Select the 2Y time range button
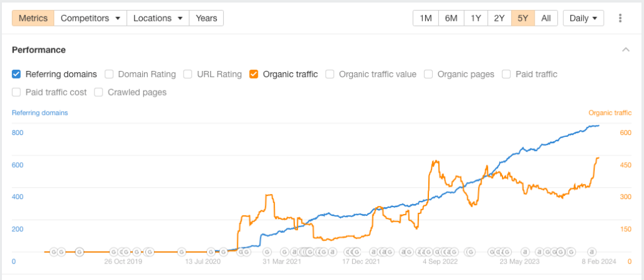Image resolution: width=644 pixels, height=280 pixels. [499, 18]
